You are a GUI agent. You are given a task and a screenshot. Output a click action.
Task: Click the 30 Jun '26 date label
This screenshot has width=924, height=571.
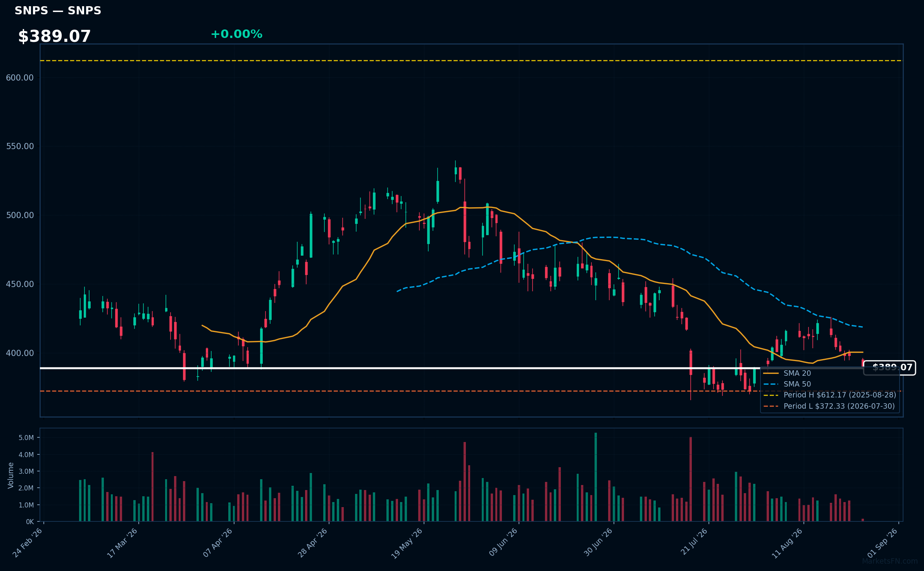pos(598,543)
